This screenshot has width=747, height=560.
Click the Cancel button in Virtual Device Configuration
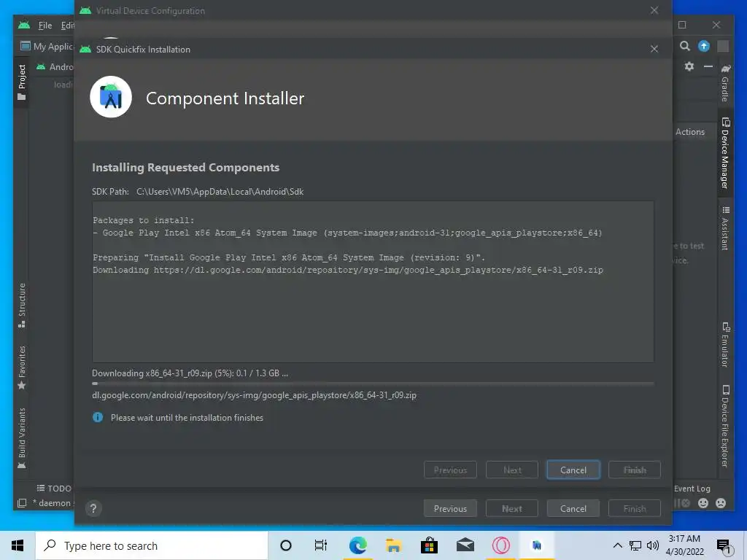(573, 508)
